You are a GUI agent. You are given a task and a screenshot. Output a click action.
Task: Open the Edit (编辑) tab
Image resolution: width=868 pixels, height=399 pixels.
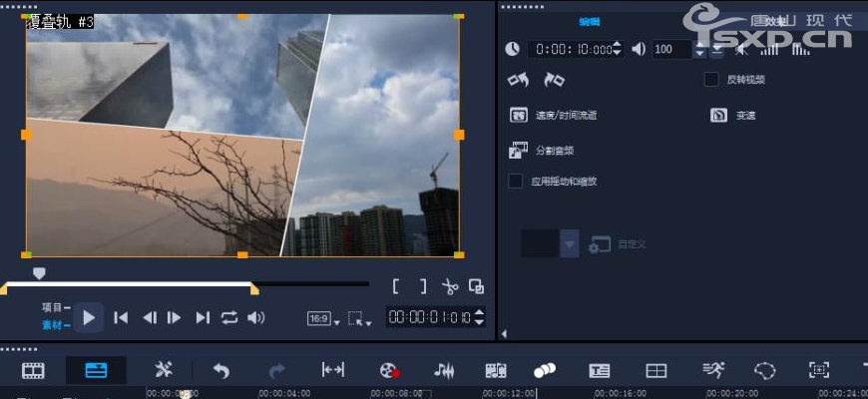590,22
